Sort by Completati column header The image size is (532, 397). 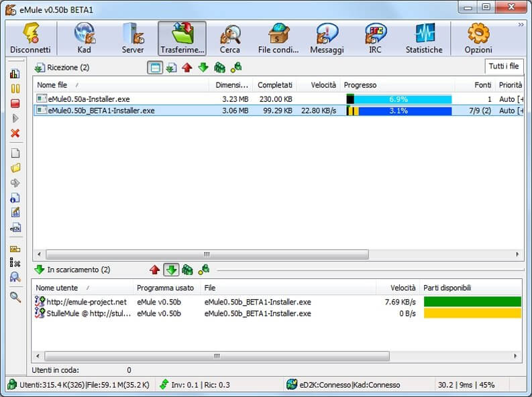pos(275,85)
